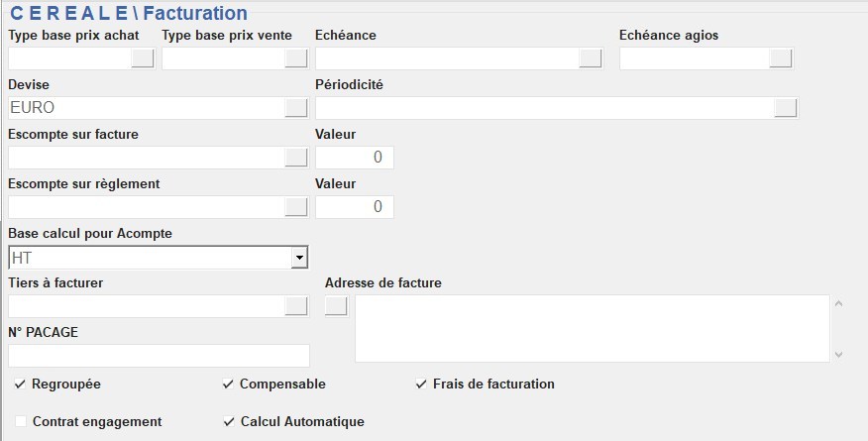Screen dimensions: 868x441
Task: Disable the Frais de facturation checkbox
Action: [x=421, y=384]
